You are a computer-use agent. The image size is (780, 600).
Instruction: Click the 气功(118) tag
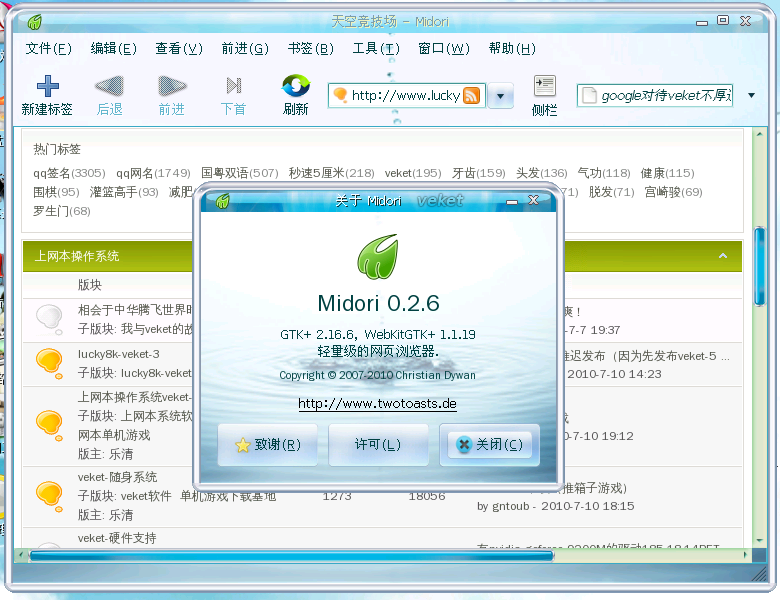tap(604, 173)
